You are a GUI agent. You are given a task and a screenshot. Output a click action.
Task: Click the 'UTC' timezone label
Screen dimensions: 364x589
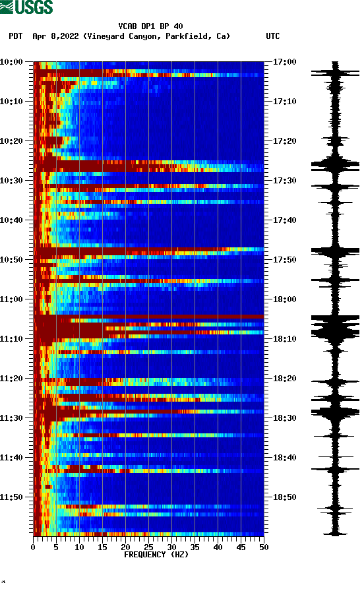[x=273, y=36]
